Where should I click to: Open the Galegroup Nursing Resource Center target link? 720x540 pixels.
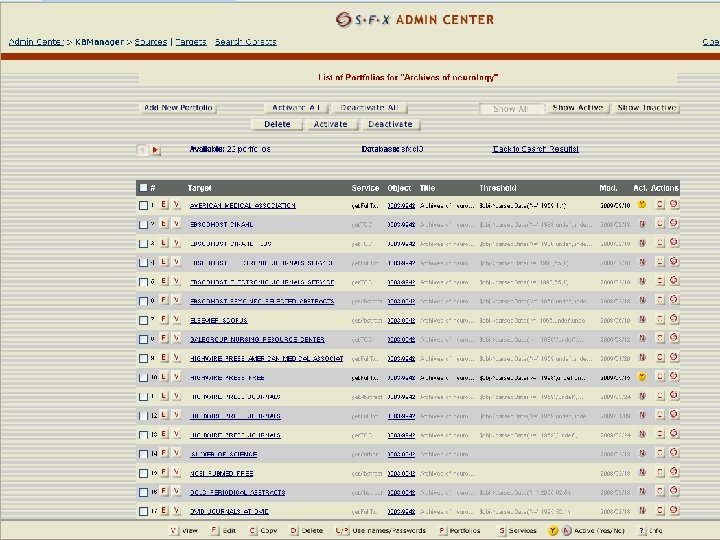(257, 340)
